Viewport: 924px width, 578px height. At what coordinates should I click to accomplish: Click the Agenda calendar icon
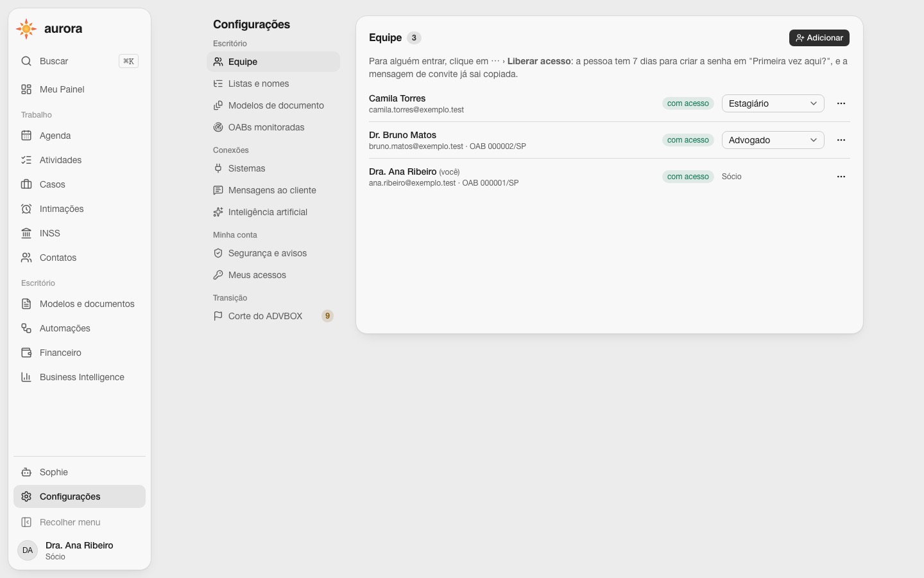(x=26, y=136)
